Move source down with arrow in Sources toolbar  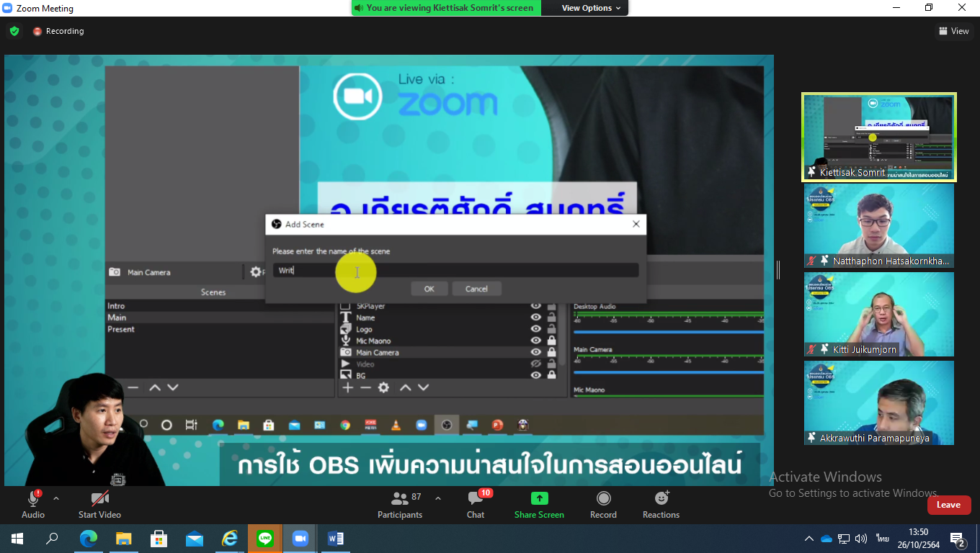pyautogui.click(x=424, y=387)
